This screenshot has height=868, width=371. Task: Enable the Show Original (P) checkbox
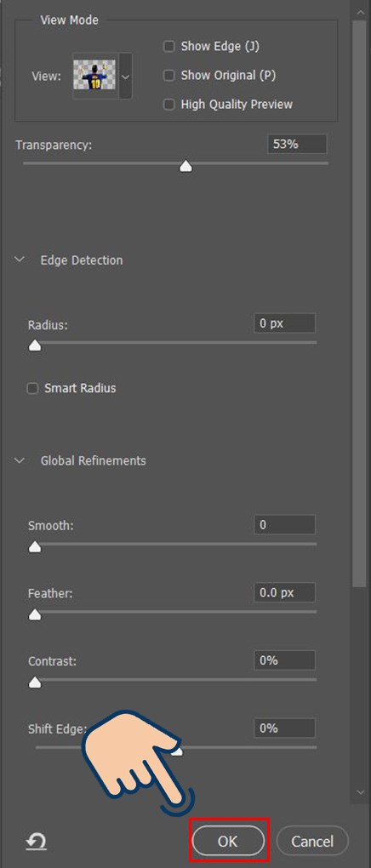pos(168,75)
